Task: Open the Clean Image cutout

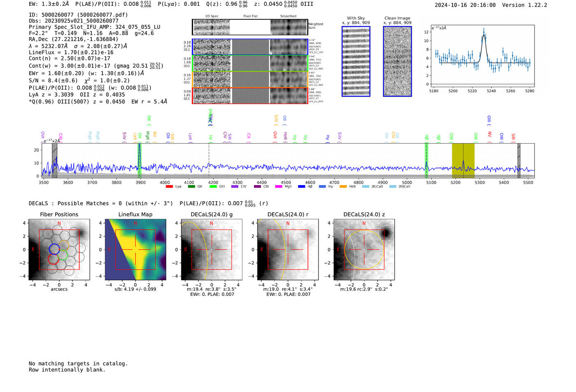Action: (397, 61)
